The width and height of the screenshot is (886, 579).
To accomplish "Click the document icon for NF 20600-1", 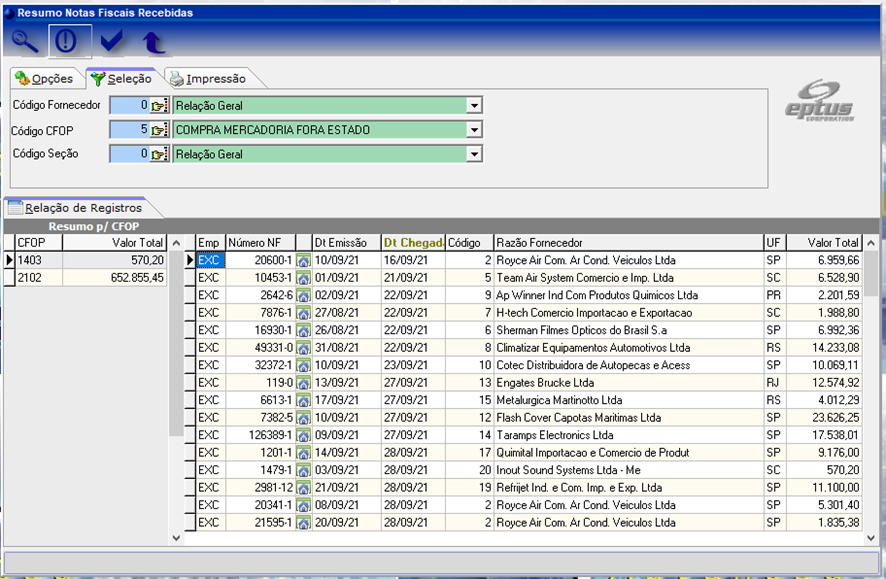I will coord(303,260).
